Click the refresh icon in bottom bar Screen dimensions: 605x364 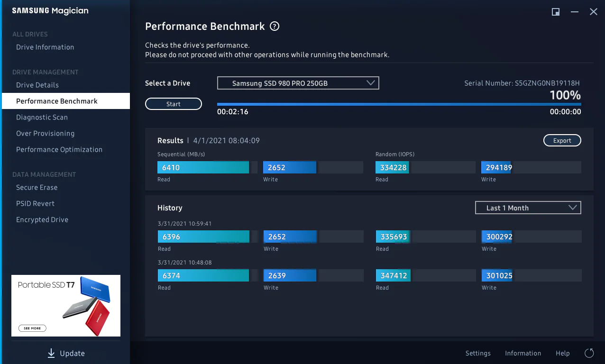[589, 353]
